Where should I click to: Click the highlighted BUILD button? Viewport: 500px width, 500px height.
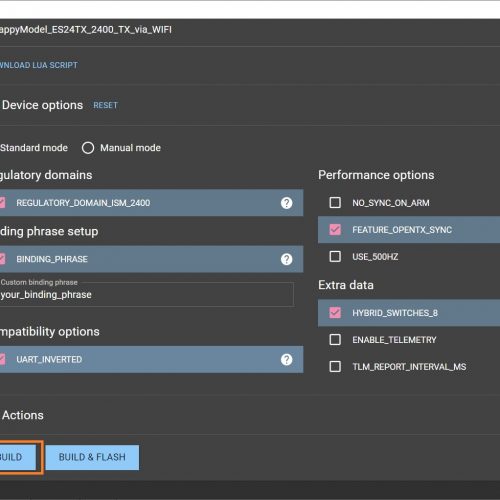pyautogui.click(x=18, y=457)
